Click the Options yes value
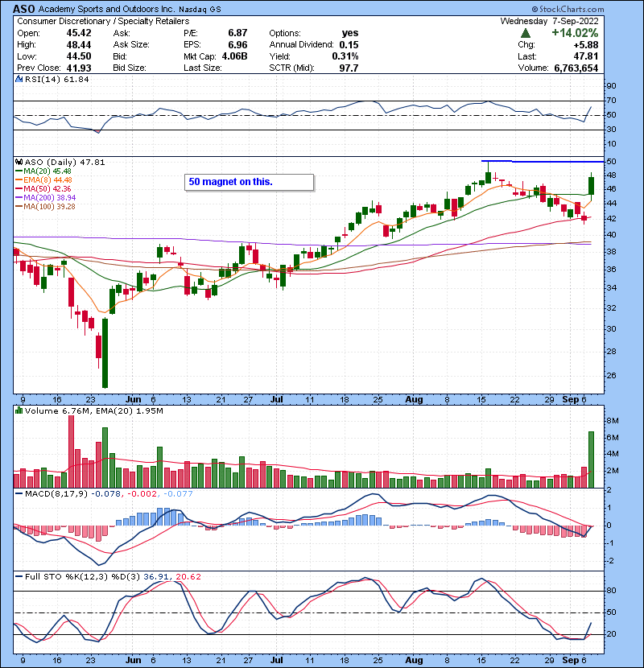This screenshot has height=668, width=644. (350, 33)
